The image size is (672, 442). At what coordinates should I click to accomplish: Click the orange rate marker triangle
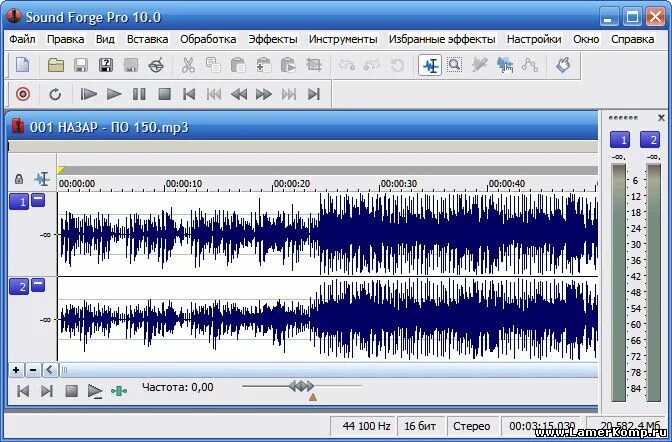(x=313, y=397)
